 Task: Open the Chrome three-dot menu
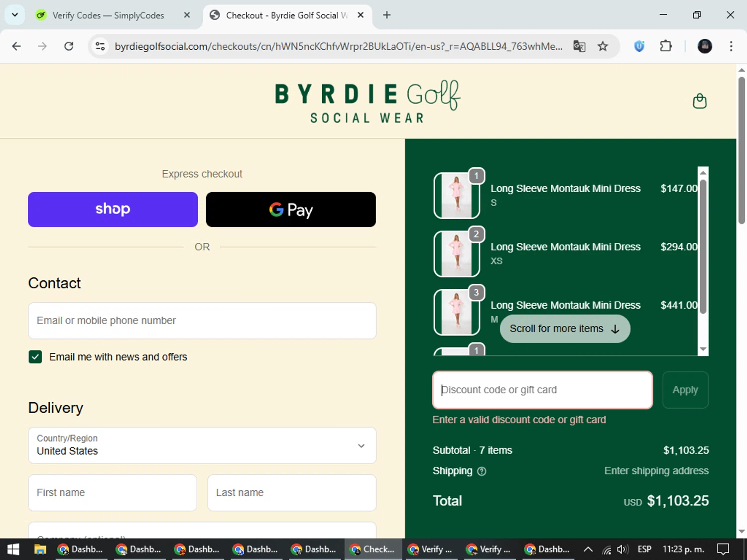coord(731,46)
